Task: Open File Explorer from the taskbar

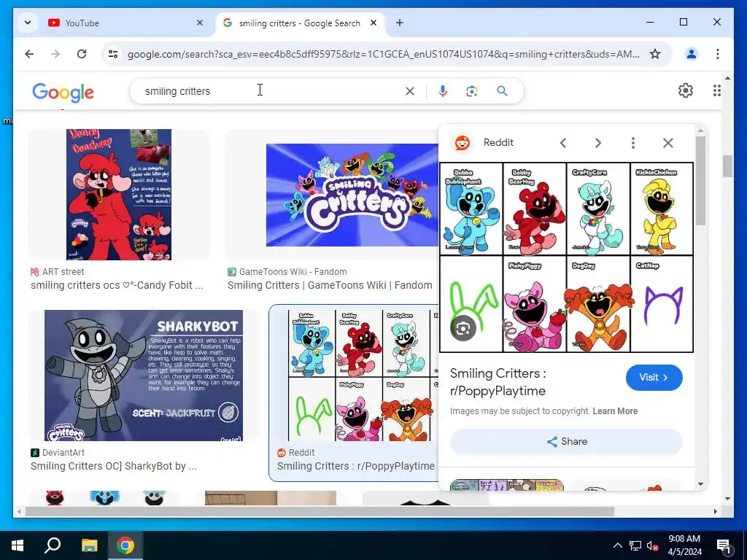Action: [x=89, y=545]
